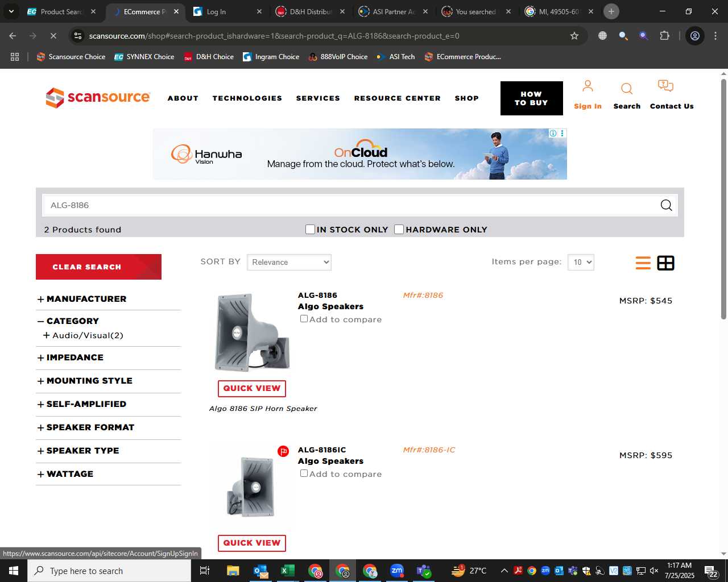Click the ad info icon on banner
Image resolution: width=728 pixels, height=582 pixels.
point(553,133)
